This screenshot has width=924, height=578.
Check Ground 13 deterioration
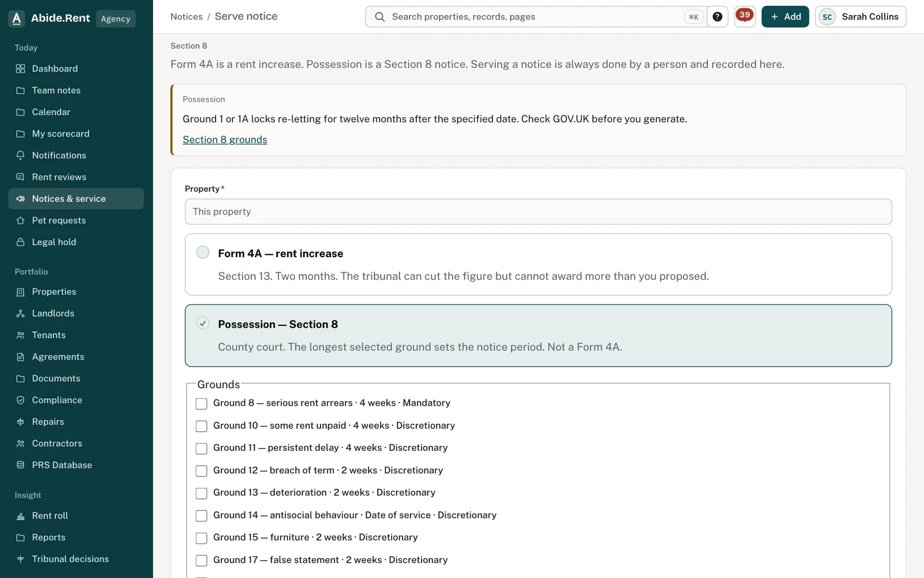click(202, 493)
